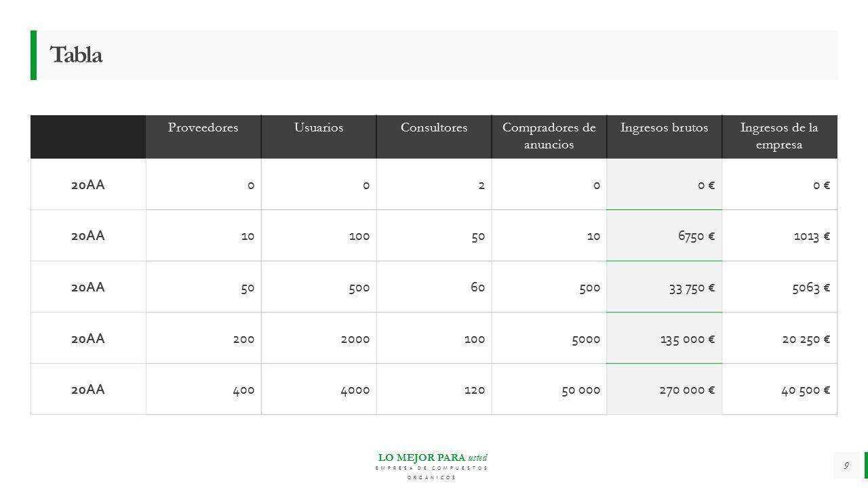The height and width of the screenshot is (488, 868).
Task: Select Compradores de anuncios '0' cell
Action: [x=549, y=184]
